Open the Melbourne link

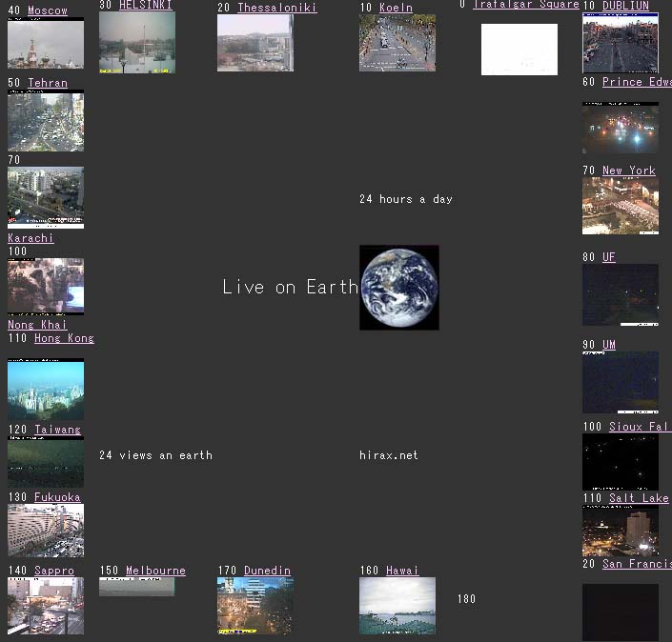tap(155, 571)
